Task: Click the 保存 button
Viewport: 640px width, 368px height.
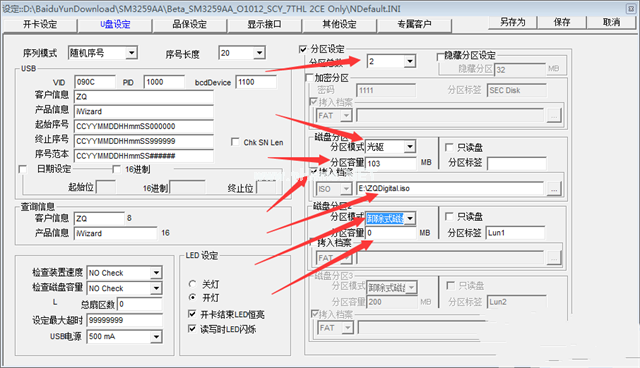Action: click(562, 22)
